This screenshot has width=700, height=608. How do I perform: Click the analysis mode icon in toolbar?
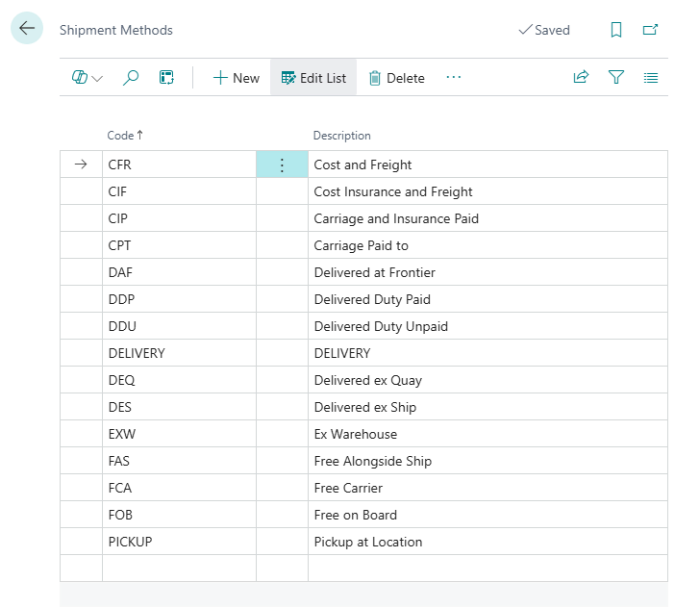(166, 78)
